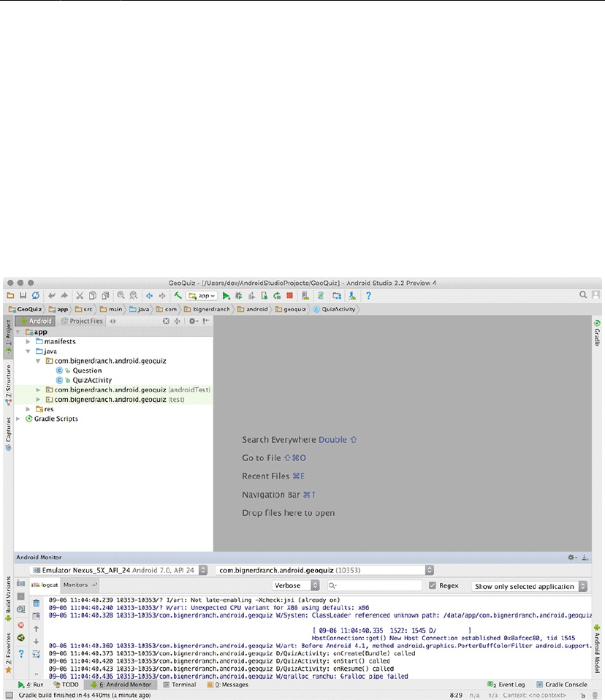Click the logcat search input field
605x700 pixels.
[375, 585]
